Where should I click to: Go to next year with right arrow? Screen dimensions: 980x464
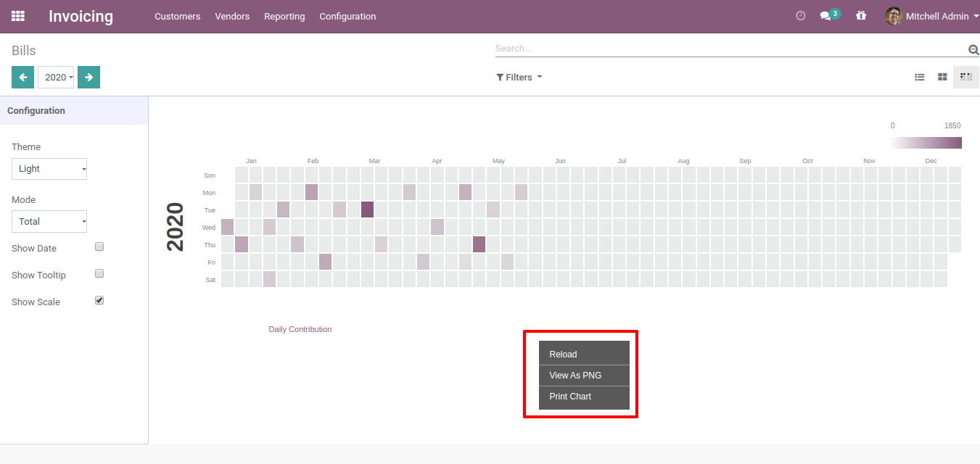tap(88, 77)
